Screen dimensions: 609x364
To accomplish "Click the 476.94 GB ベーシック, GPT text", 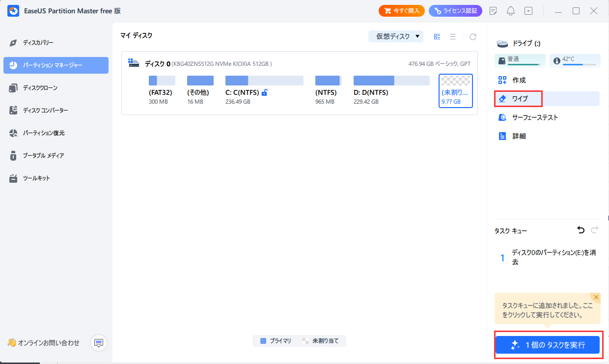I will (440, 64).
